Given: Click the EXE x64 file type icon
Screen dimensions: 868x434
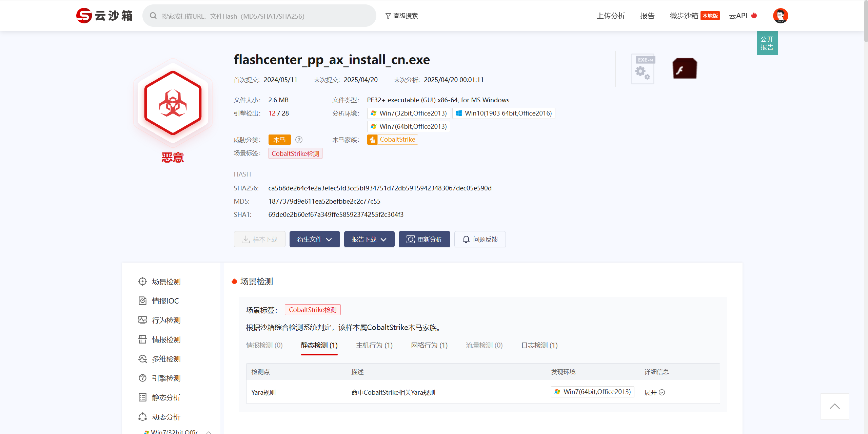Looking at the screenshot, I should pyautogui.click(x=643, y=69).
